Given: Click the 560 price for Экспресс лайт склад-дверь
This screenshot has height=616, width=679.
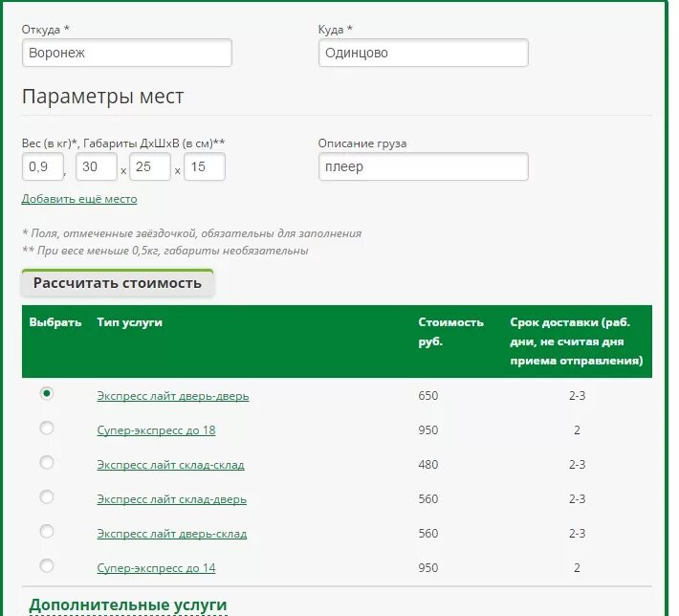Looking at the screenshot, I should (x=428, y=499).
